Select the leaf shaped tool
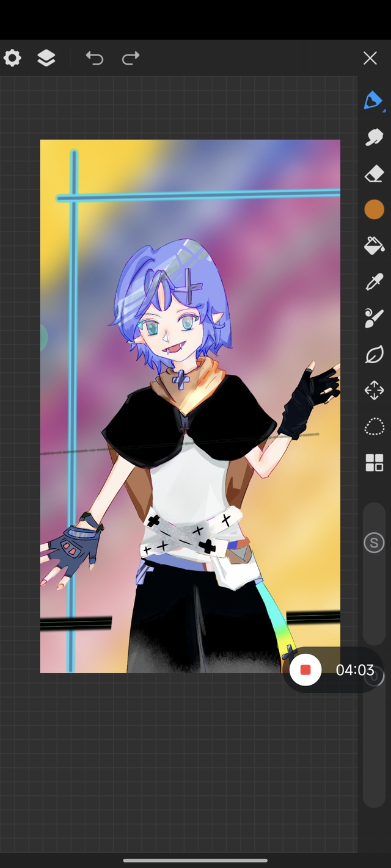The width and height of the screenshot is (391, 868). 374,354
